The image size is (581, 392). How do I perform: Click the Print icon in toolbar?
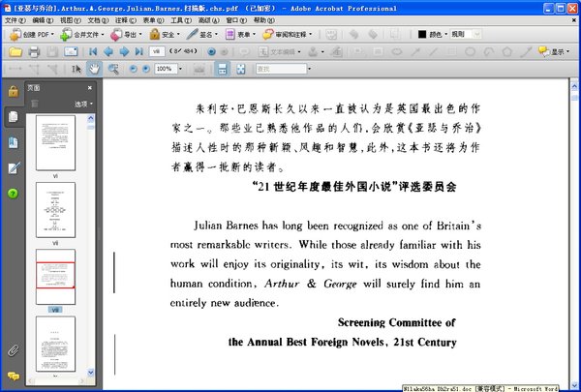34,51
